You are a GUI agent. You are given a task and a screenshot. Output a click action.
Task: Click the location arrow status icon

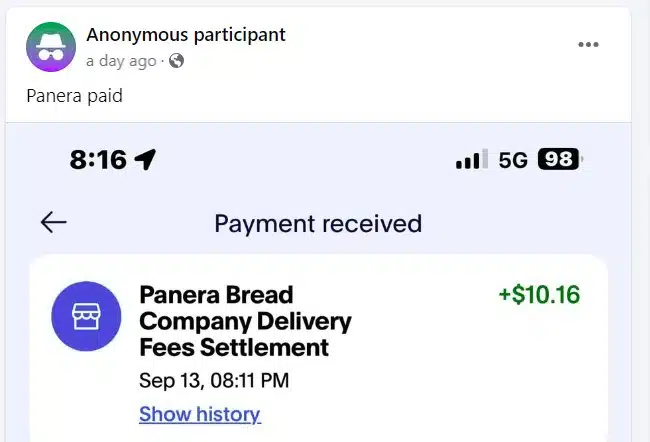(x=145, y=160)
